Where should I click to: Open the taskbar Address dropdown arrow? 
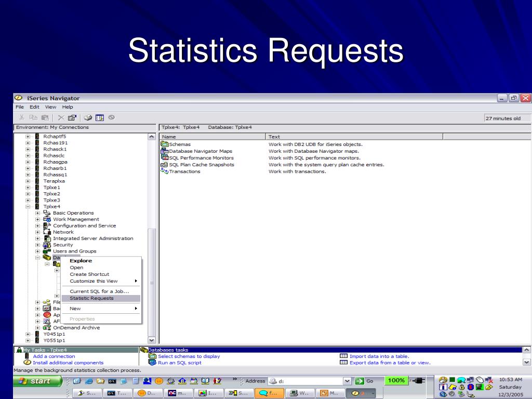347,381
